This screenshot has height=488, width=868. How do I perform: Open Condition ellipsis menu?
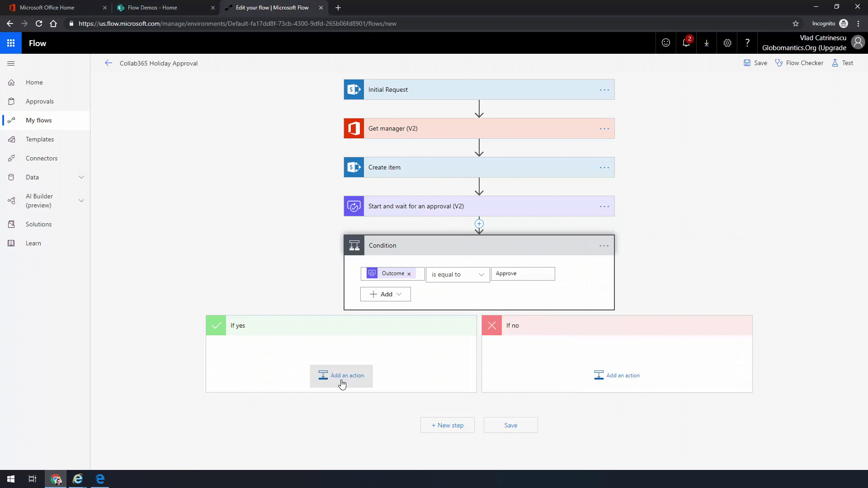[604, 246]
